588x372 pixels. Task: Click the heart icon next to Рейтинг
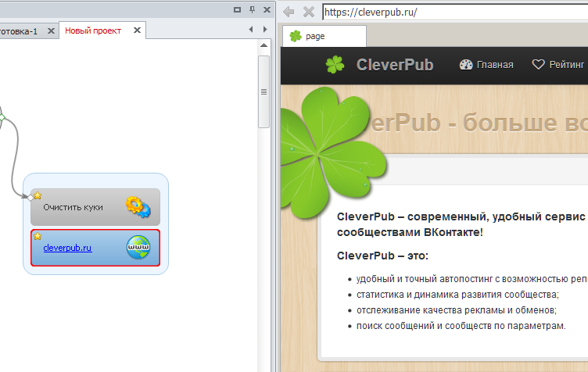538,64
